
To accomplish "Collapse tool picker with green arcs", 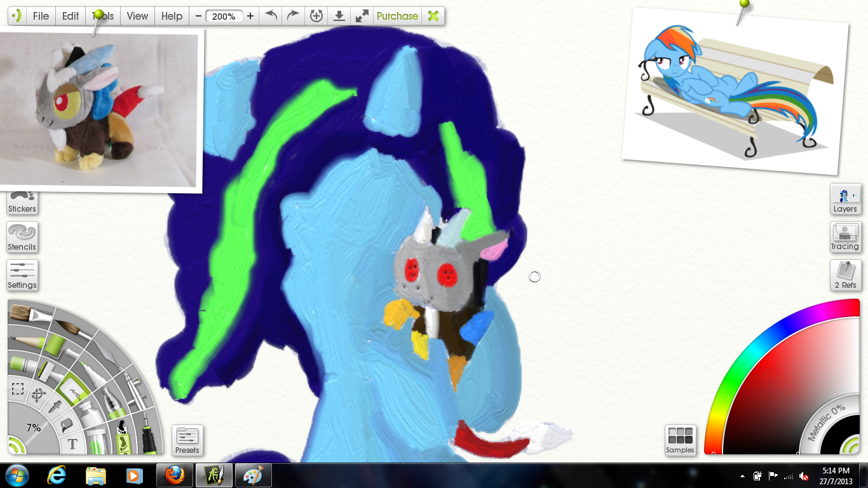I will tap(16, 445).
